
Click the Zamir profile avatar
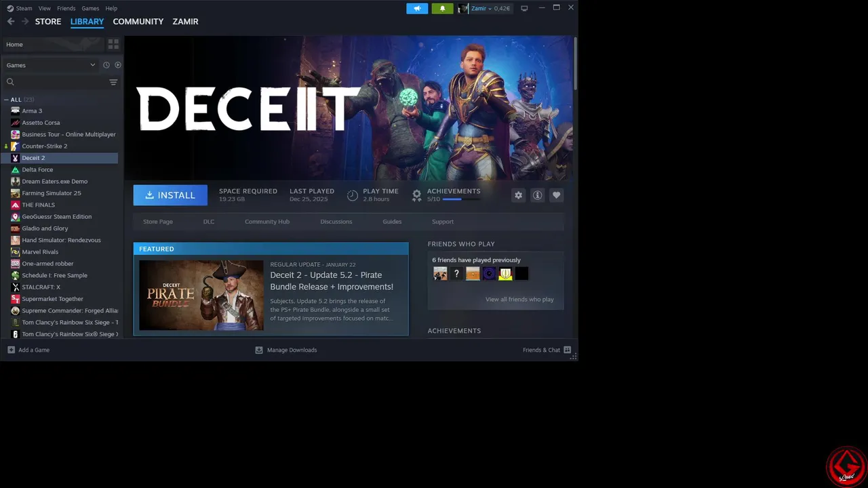pyautogui.click(x=463, y=8)
